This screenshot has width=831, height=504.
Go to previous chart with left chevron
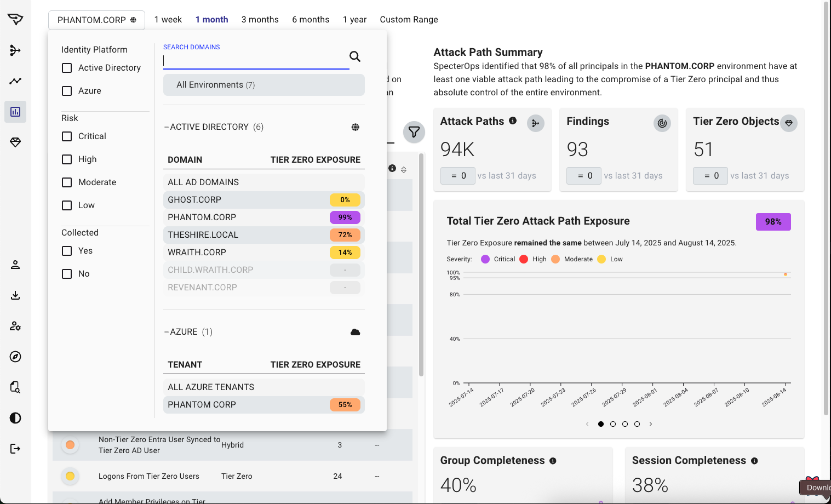(x=587, y=424)
